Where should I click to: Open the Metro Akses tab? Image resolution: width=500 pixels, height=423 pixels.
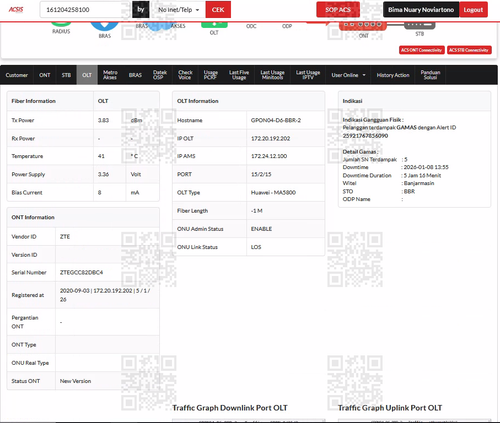tap(110, 75)
